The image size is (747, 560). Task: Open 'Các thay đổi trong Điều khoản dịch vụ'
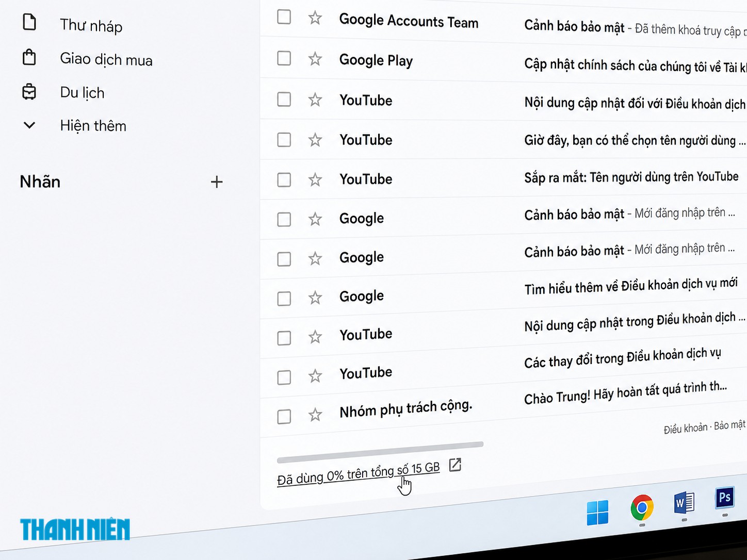tap(504, 366)
